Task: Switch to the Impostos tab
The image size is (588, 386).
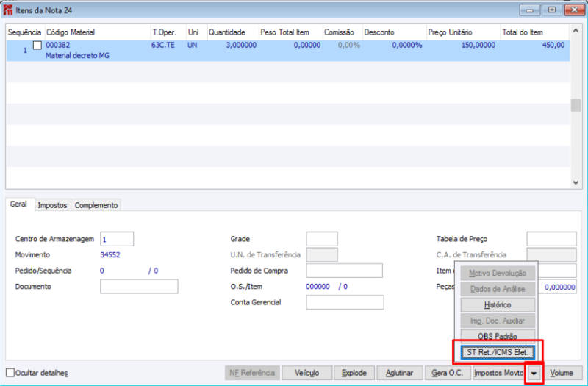Action: [52, 205]
